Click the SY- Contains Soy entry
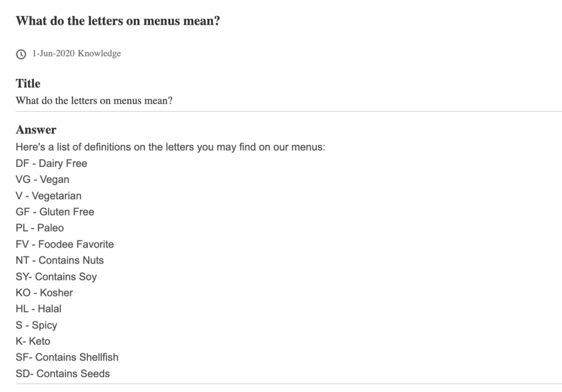The width and height of the screenshot is (562, 392). coord(57,277)
